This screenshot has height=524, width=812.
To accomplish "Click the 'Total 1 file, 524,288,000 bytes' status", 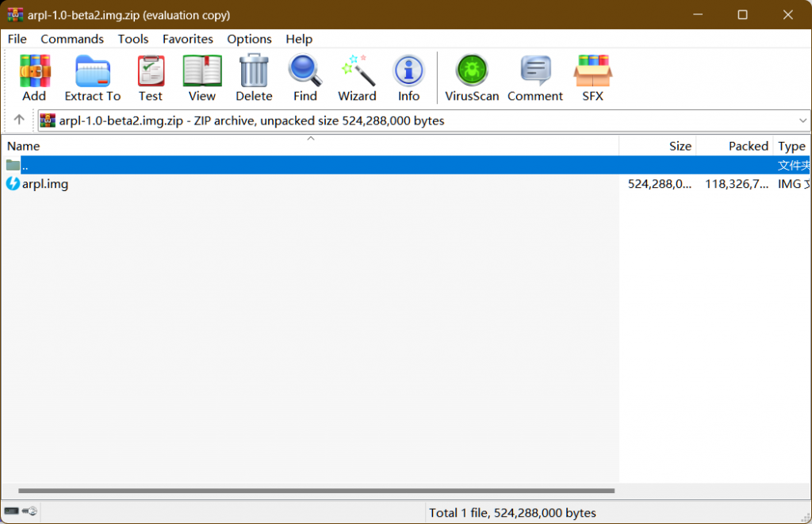I will (513, 513).
